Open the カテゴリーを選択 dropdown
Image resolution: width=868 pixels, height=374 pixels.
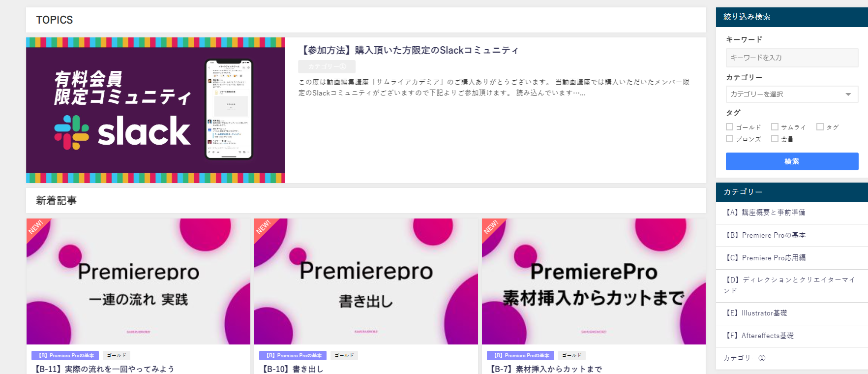(792, 94)
